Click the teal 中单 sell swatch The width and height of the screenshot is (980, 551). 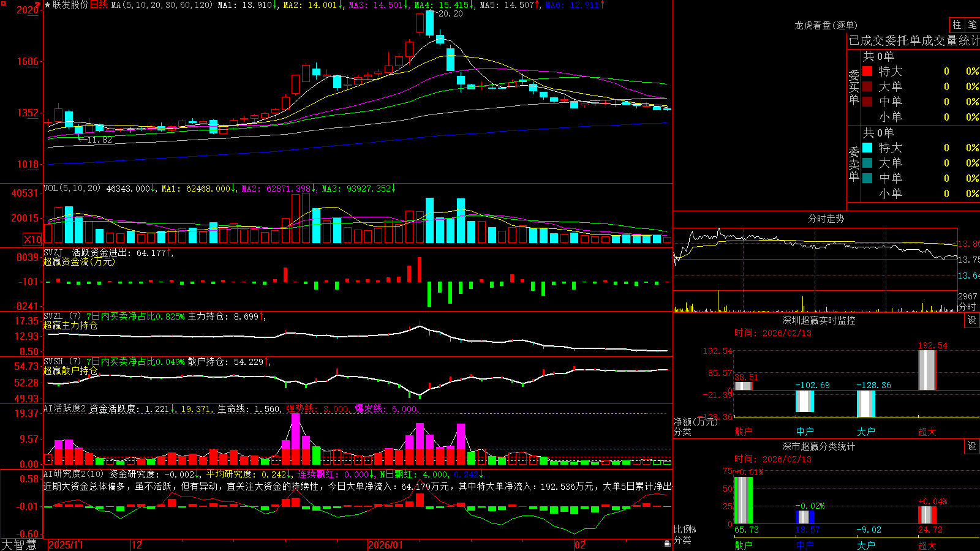pos(867,178)
